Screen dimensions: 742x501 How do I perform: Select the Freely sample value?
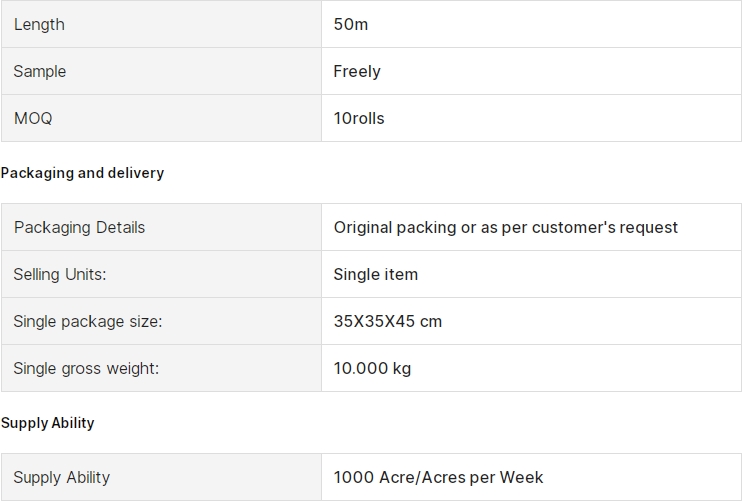[x=357, y=71]
